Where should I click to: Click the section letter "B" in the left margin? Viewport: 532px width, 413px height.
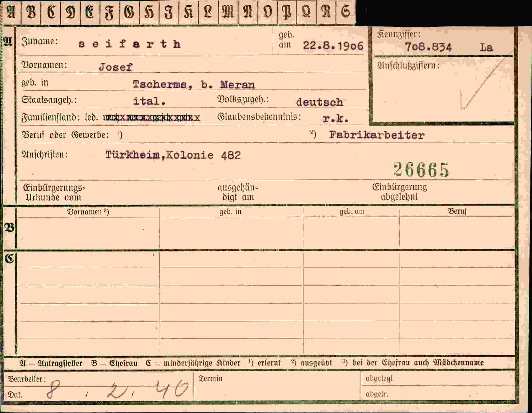point(9,228)
